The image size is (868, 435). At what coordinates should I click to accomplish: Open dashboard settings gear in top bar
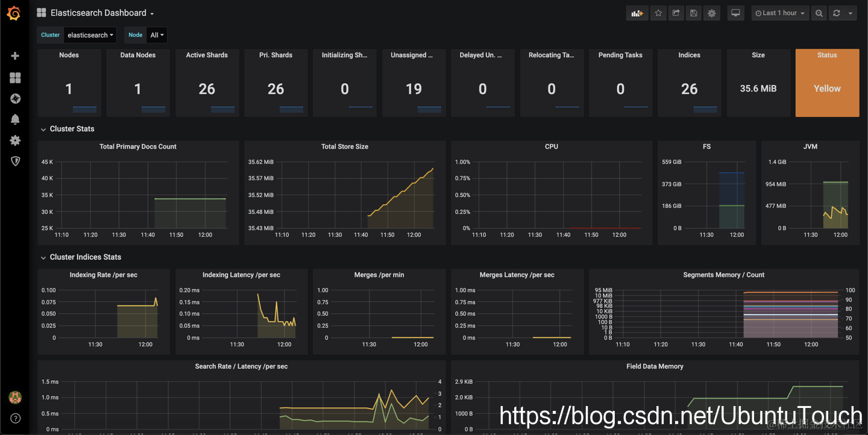point(712,13)
